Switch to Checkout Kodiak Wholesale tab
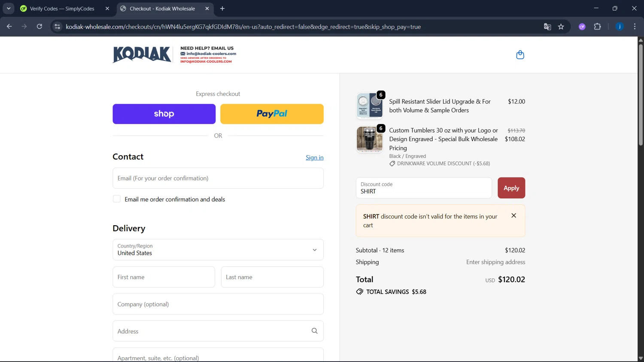The width and height of the screenshot is (644, 362). pos(162,9)
